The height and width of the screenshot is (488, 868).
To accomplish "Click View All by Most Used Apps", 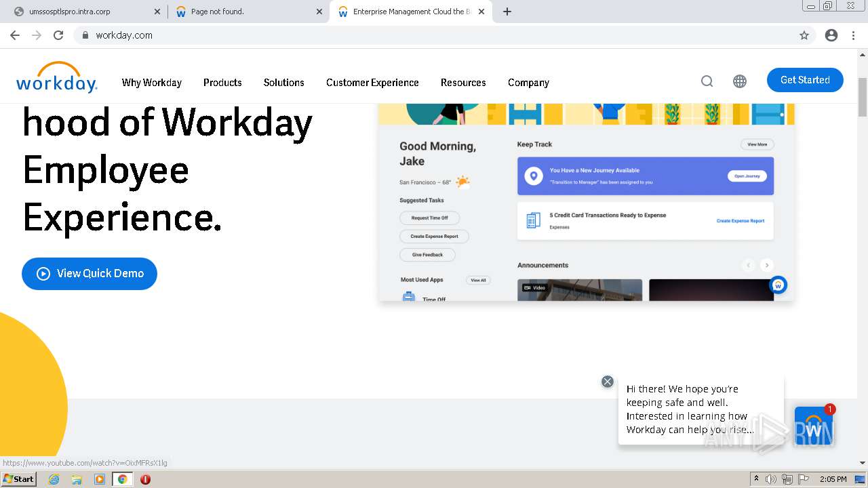I will [478, 280].
